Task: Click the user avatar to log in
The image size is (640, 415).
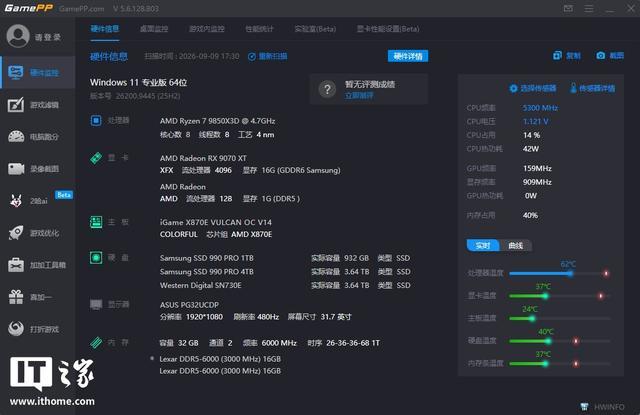Action: point(18,36)
